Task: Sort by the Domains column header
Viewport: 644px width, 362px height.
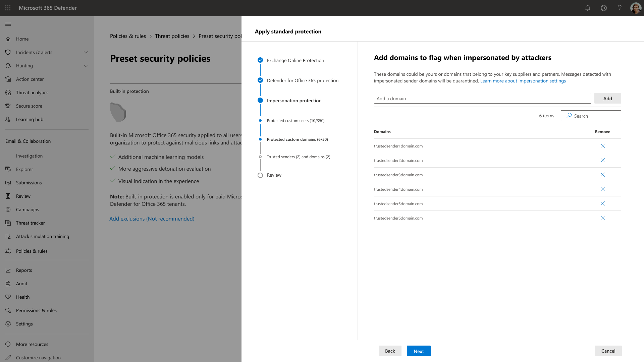Action: pyautogui.click(x=382, y=132)
